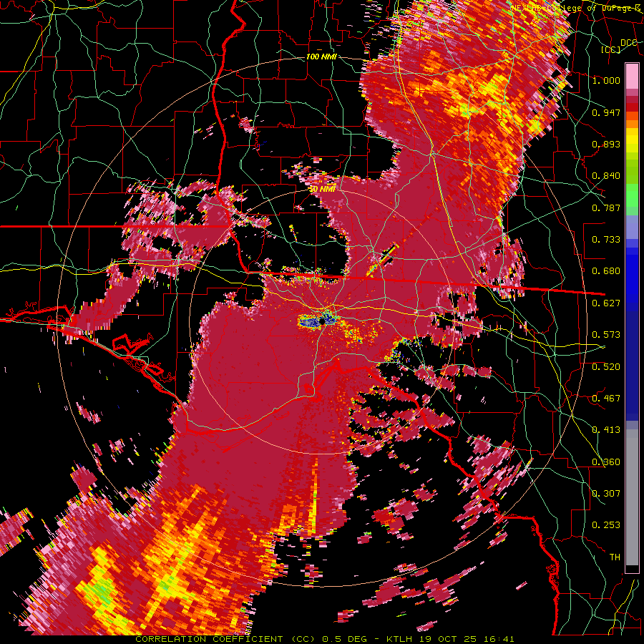Click the 0.253 legend value

point(606,525)
